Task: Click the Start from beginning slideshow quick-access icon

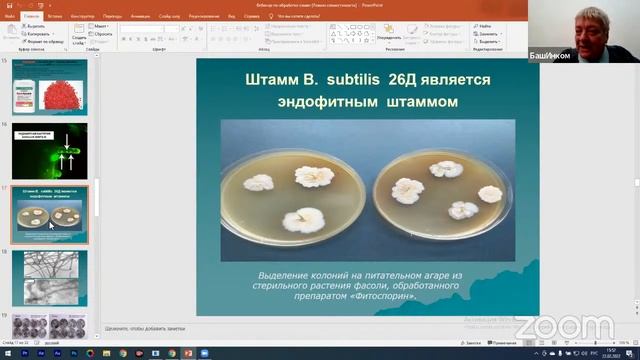Action: pyautogui.click(x=40, y=5)
